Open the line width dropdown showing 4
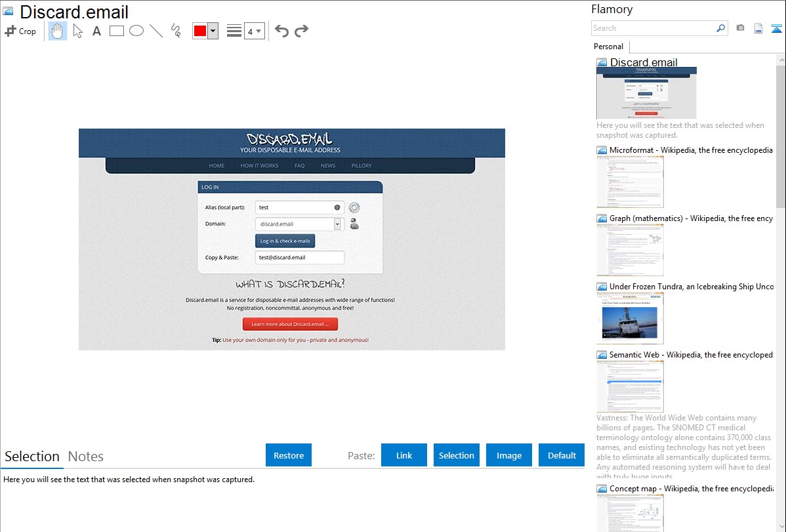This screenshot has height=532, width=786. tap(255, 31)
